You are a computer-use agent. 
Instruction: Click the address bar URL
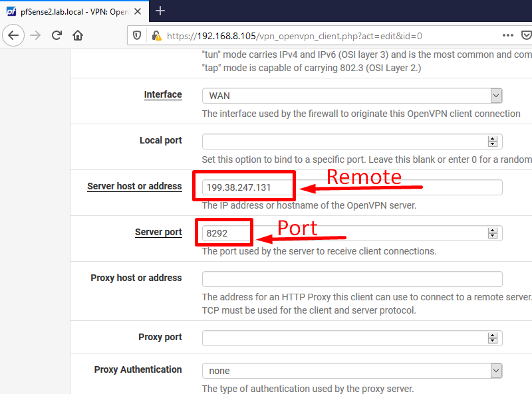(294, 36)
